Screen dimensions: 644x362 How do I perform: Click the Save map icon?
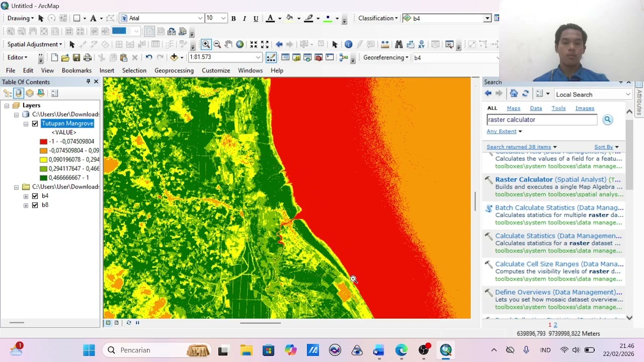[76, 57]
